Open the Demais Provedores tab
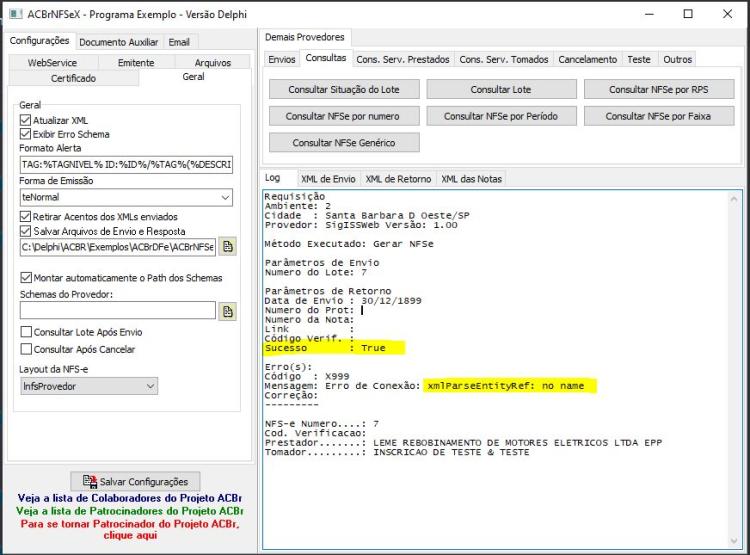The height and width of the screenshot is (555, 750). (305, 37)
